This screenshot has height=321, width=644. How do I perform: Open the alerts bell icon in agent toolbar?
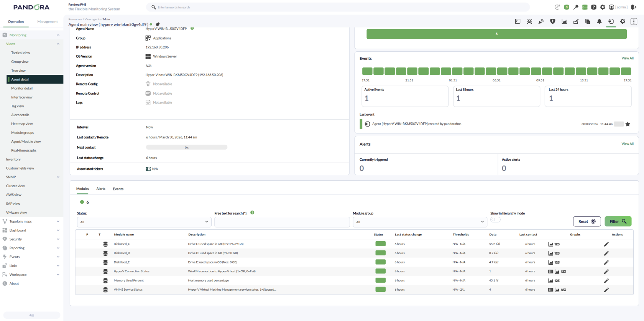(x=599, y=21)
